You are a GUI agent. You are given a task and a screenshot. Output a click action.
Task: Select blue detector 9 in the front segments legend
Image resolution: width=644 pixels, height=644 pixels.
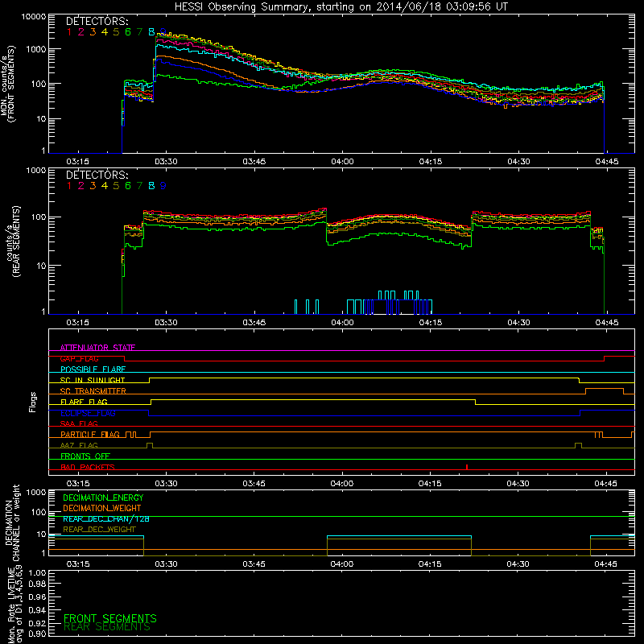click(163, 32)
